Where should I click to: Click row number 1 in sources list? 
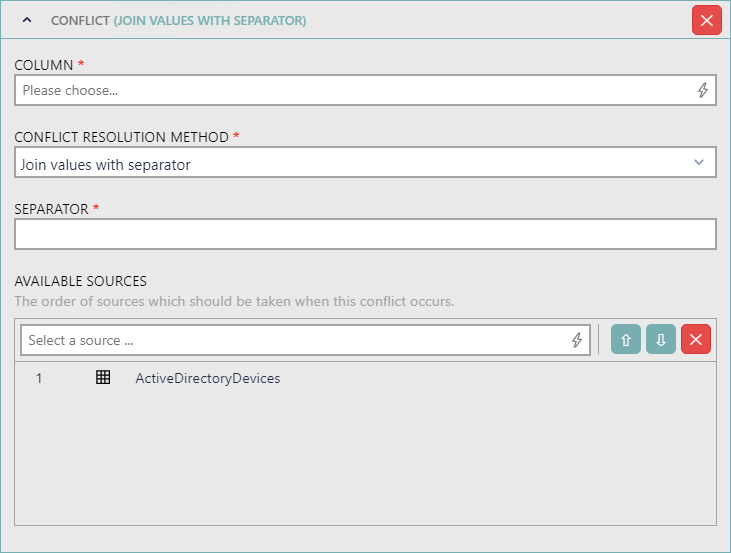[39, 378]
